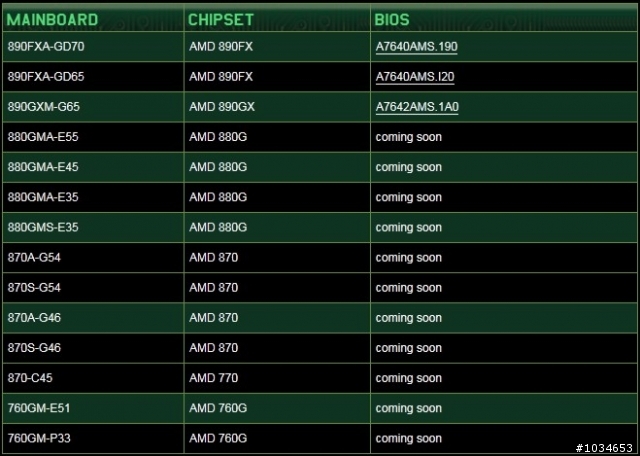The width and height of the screenshot is (640, 456).
Task: Open the A7640AMS.190 BIOS link
Action: [416, 47]
